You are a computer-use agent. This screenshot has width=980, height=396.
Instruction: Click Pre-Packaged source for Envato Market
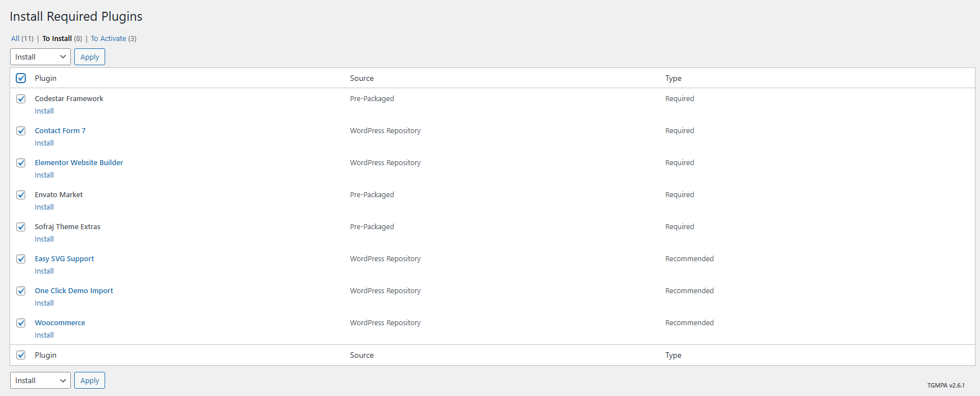372,195
